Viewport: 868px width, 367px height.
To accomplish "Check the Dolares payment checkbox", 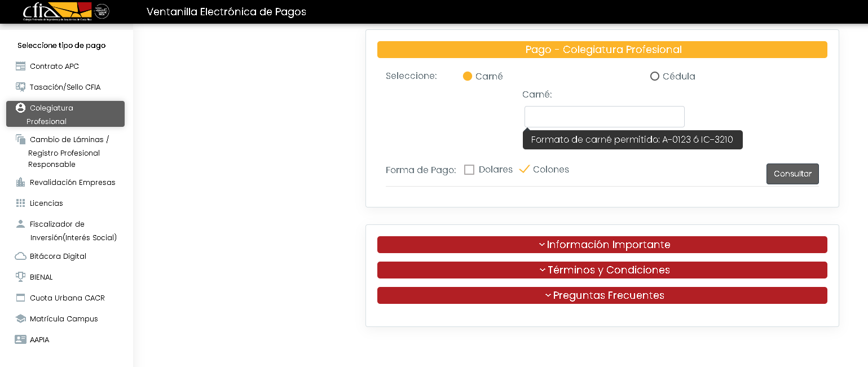I will (469, 170).
